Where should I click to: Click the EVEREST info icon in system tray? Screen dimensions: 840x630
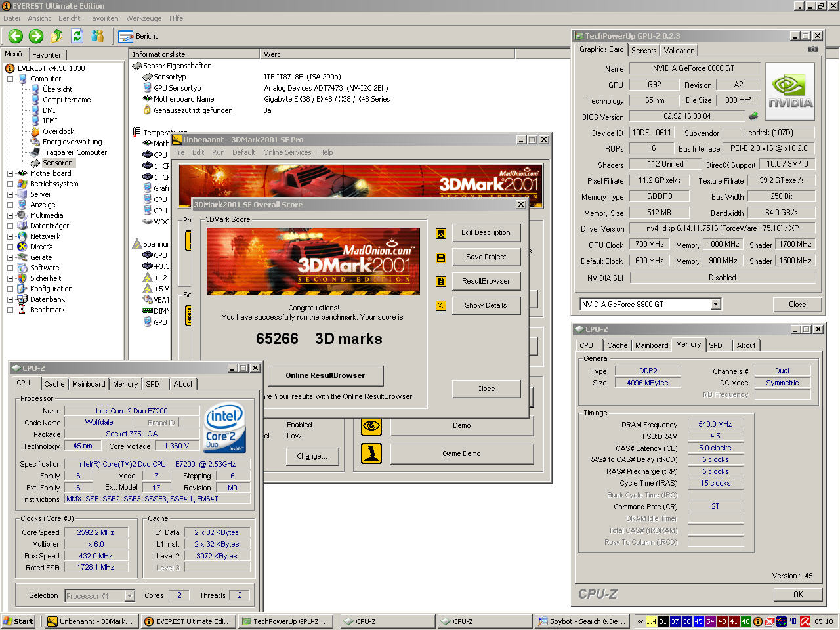[758, 621]
